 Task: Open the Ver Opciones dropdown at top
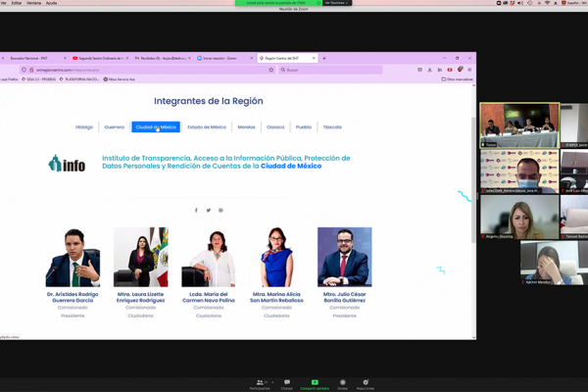tap(336, 3)
